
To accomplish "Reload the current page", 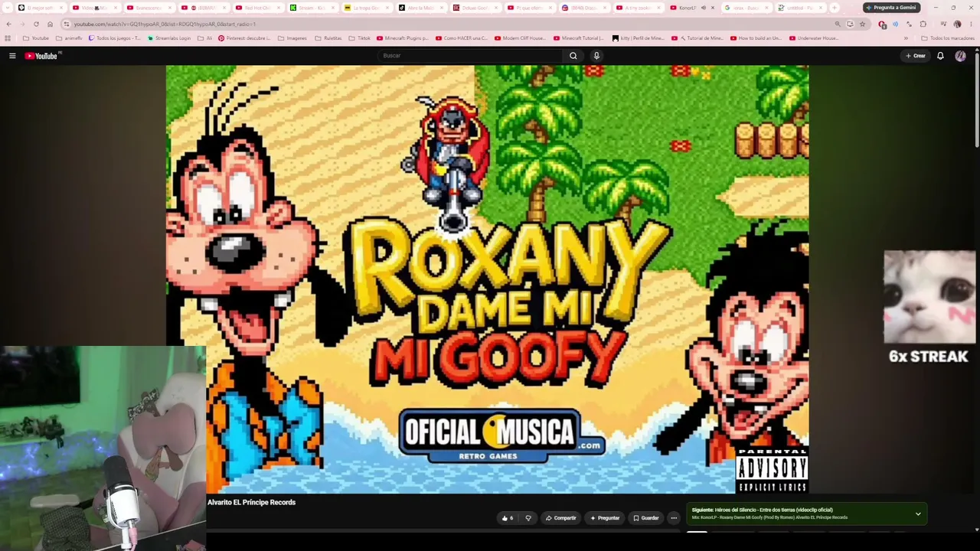I will (x=36, y=24).
